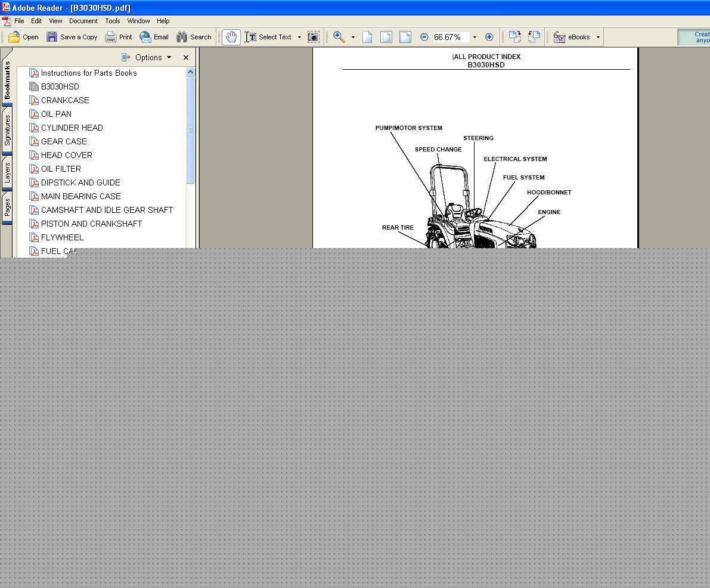Open the Select Text tool dropdown arrow
Image resolution: width=710 pixels, height=588 pixels.
[299, 37]
